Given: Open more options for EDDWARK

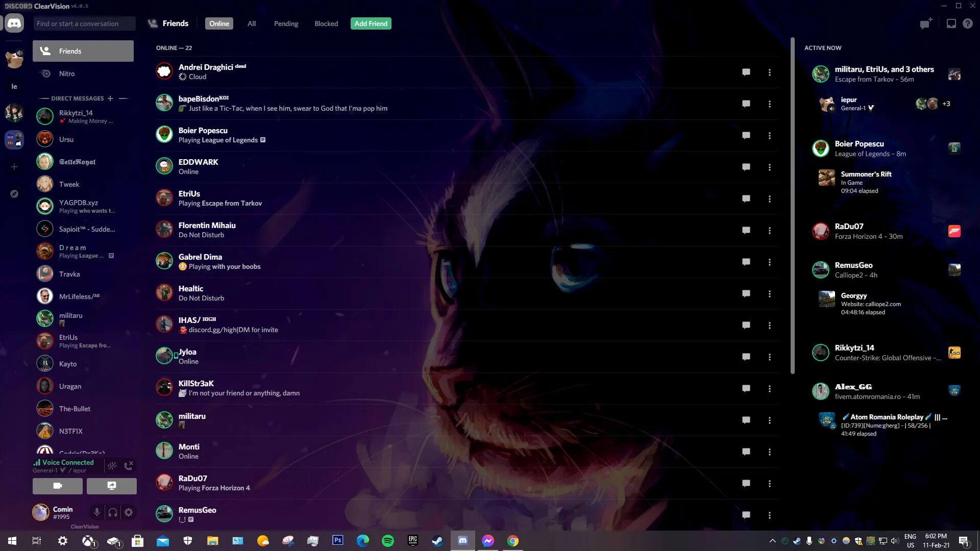Looking at the screenshot, I should [x=769, y=167].
